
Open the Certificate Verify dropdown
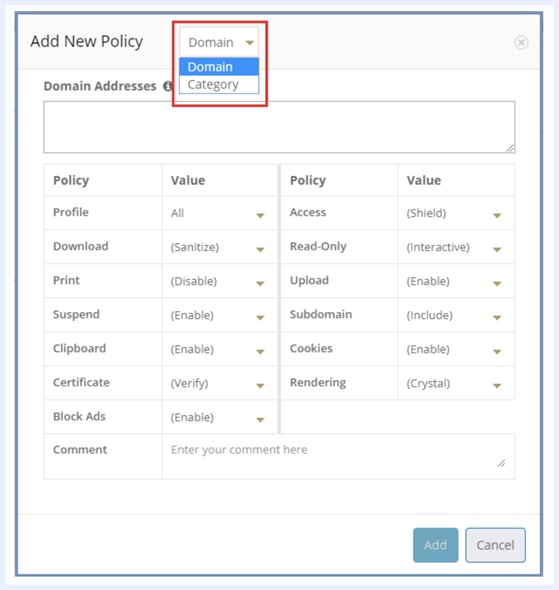pyautogui.click(x=218, y=383)
